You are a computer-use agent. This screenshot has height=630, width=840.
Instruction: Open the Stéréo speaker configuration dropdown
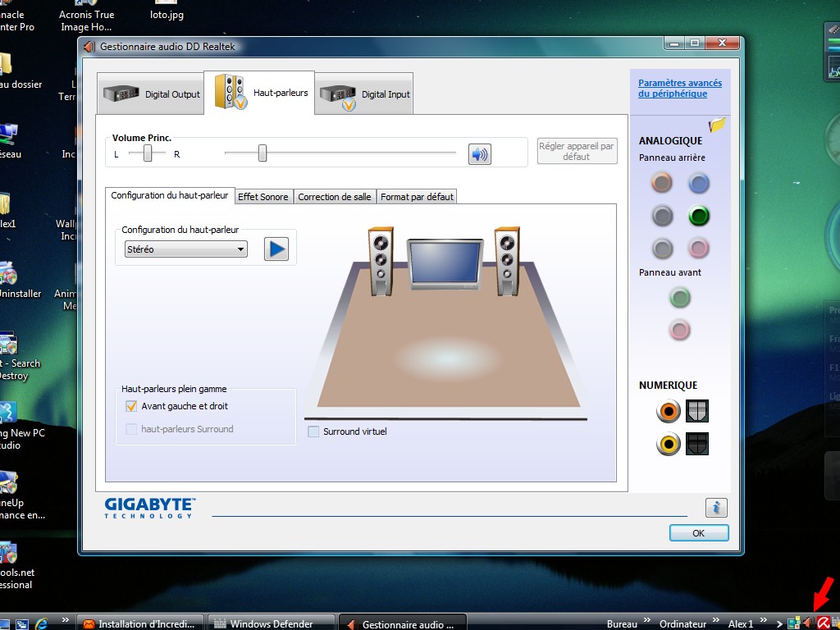185,249
